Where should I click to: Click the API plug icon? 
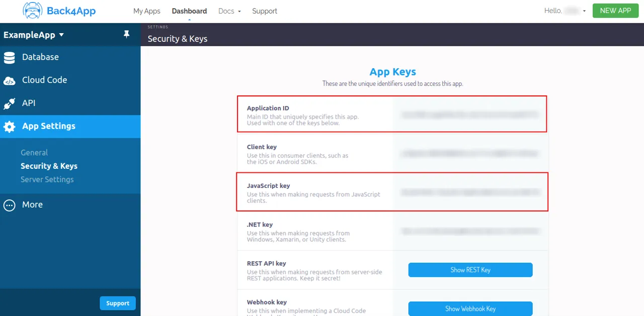9,103
